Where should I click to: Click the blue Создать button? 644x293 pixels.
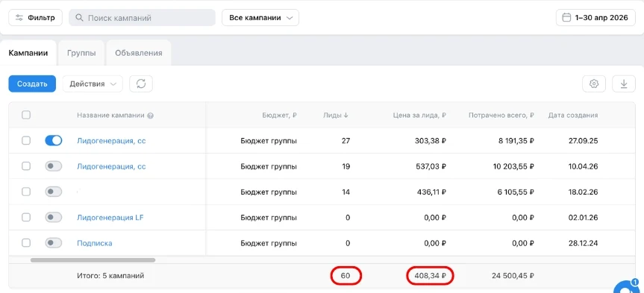(32, 84)
